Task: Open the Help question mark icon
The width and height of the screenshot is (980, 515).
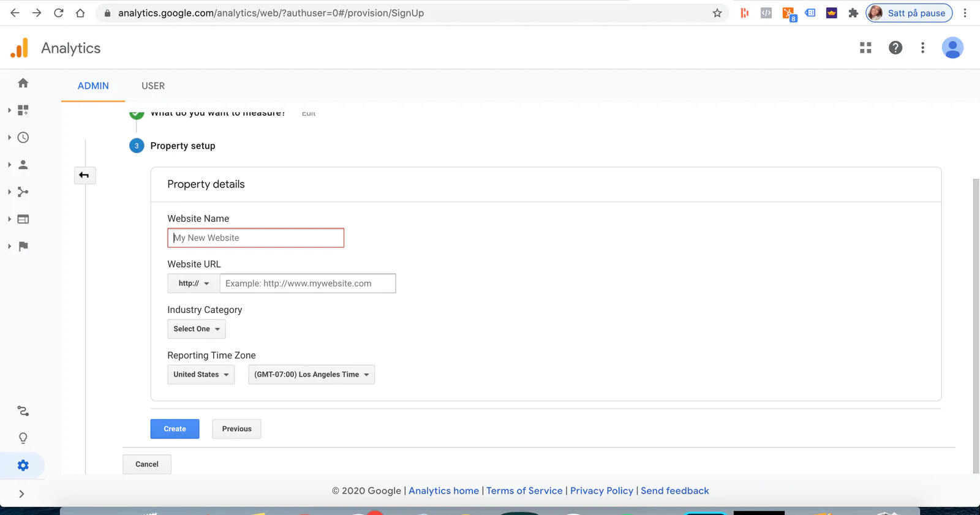Action: 895,48
